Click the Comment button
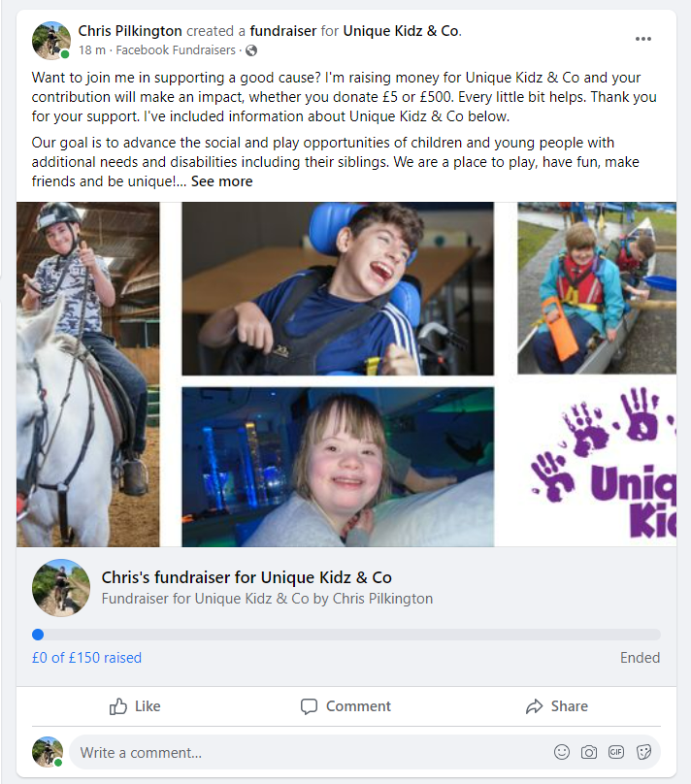691x784 pixels. (x=346, y=706)
